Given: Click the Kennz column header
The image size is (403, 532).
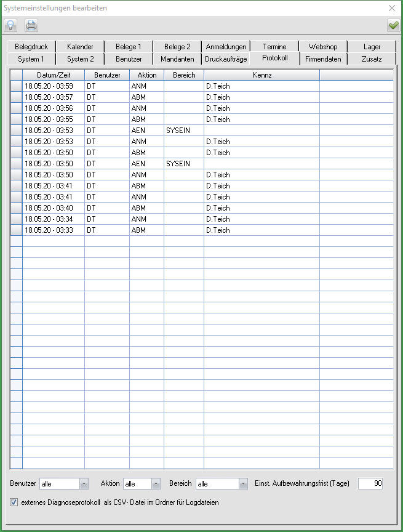Looking at the screenshot, I should (262, 75).
